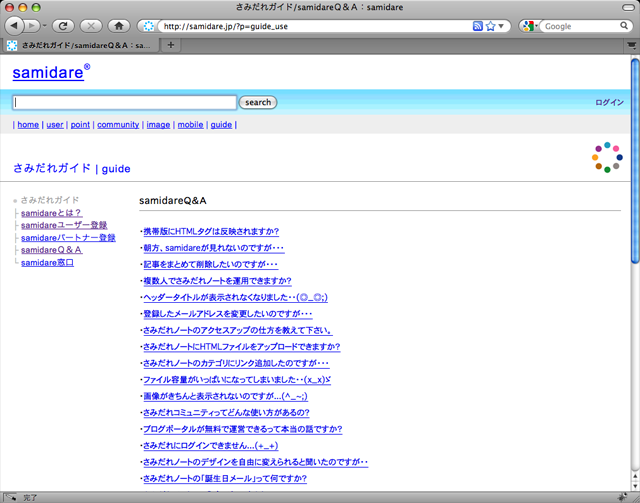
Task: Open the Google search engine dropdown
Action: 529,26
